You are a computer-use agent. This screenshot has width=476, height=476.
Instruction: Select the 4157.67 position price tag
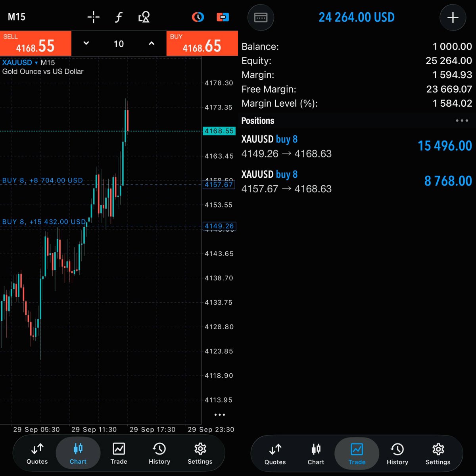point(219,184)
